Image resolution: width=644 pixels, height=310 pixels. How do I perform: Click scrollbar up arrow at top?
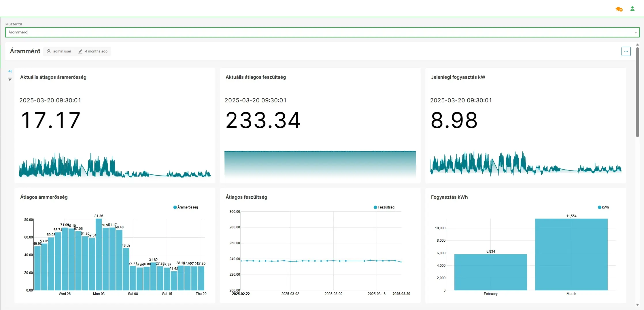[x=637, y=45]
